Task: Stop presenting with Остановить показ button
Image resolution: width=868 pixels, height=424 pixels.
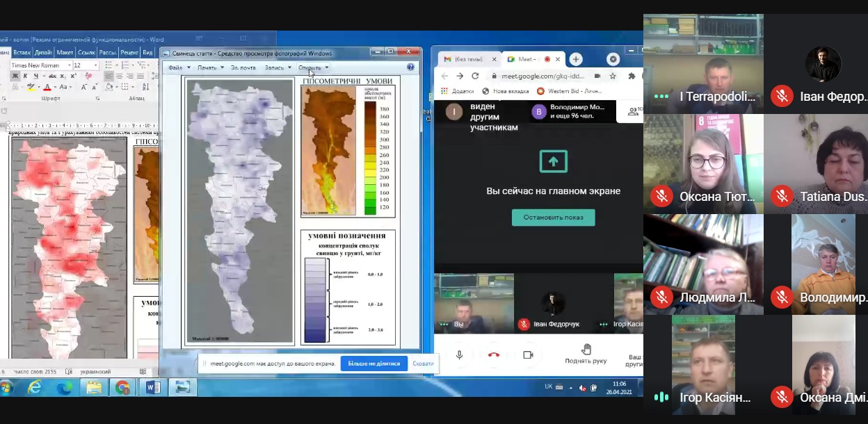Action: pos(553,218)
